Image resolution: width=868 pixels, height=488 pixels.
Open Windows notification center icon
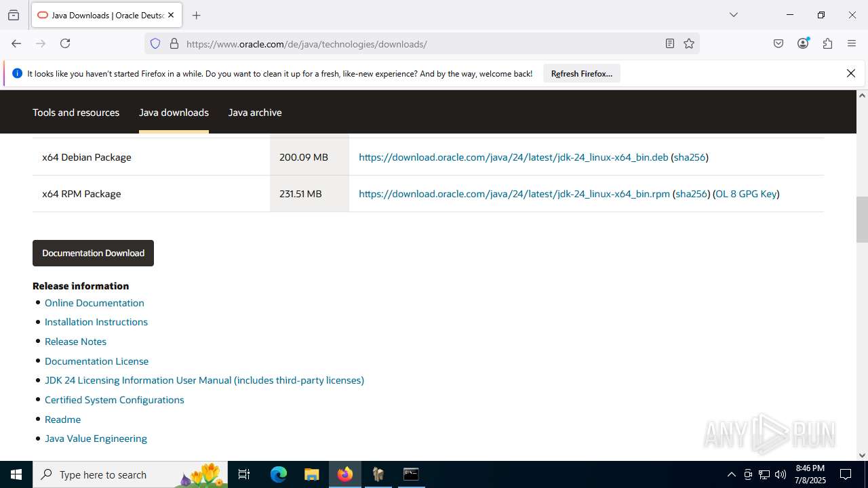(x=846, y=474)
